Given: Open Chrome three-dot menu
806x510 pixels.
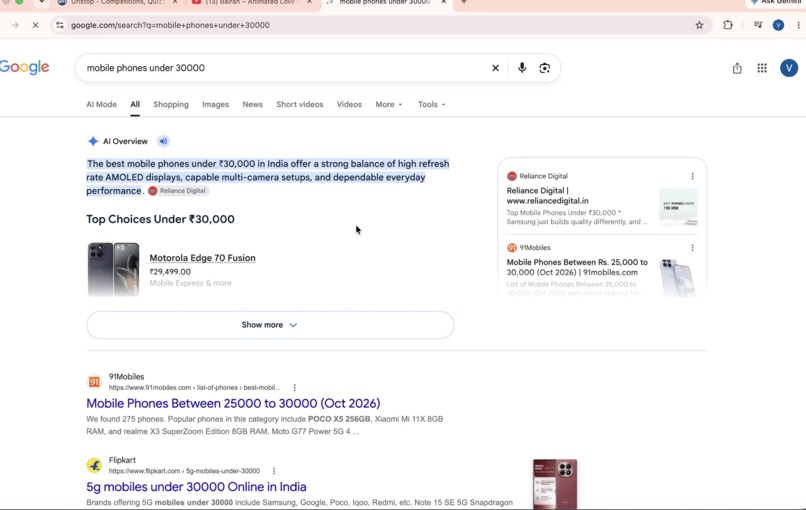Looking at the screenshot, I should (799, 25).
